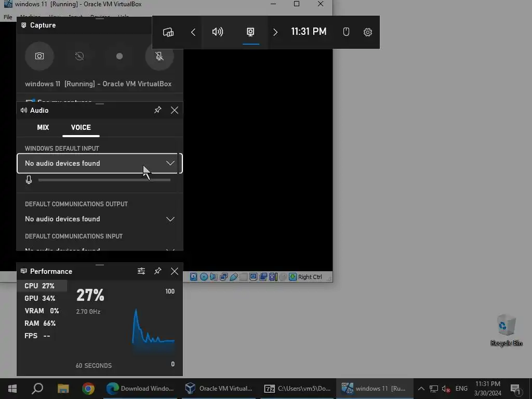Expand the system tray hidden icons chevron

421,389
